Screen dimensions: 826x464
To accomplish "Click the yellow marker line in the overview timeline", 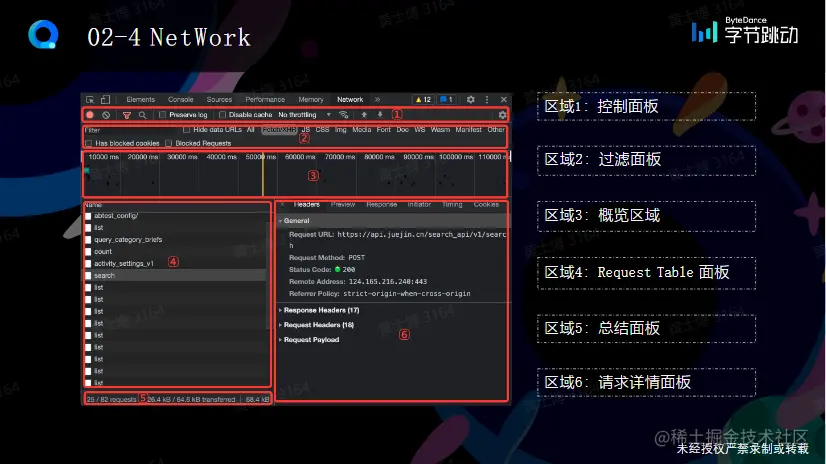I will [263, 174].
